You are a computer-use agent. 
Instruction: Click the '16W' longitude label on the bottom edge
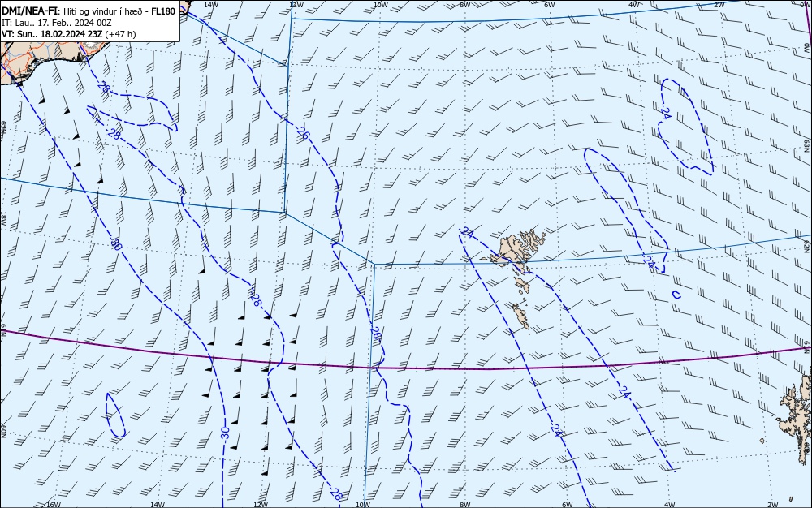54,505
